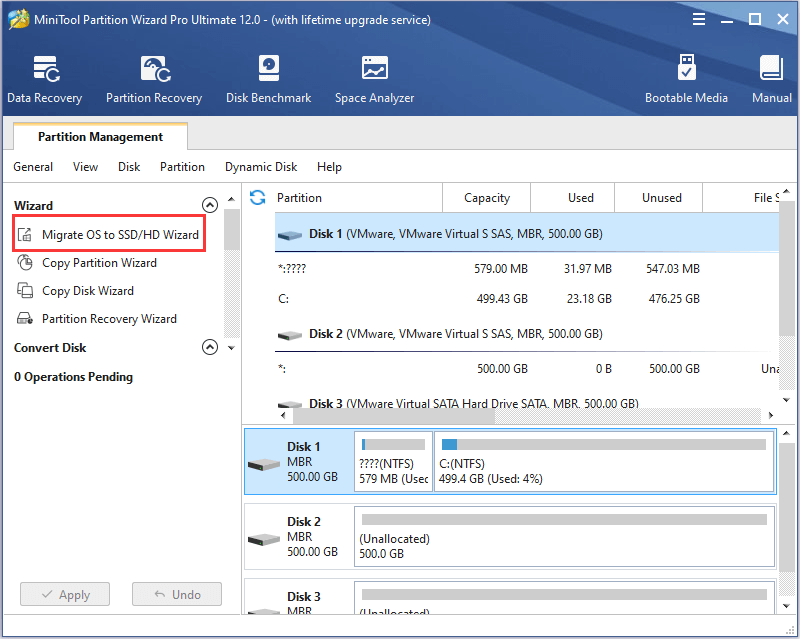The height and width of the screenshot is (639, 800).
Task: Start the Copy Disk Wizard
Action: pos(88,290)
